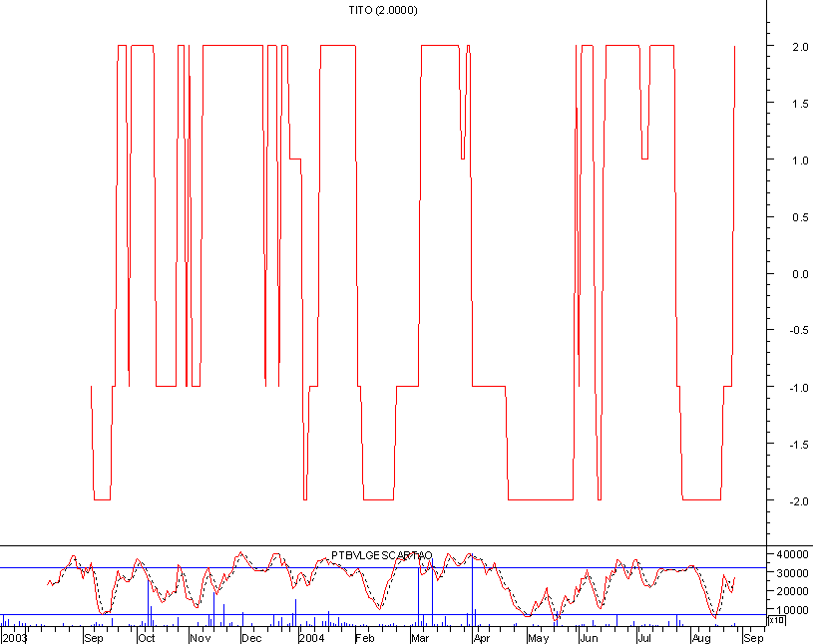Image resolution: width=813 pixels, height=644 pixels.
Task: Click the 2004 year label on the time axis
Action: tap(311, 638)
